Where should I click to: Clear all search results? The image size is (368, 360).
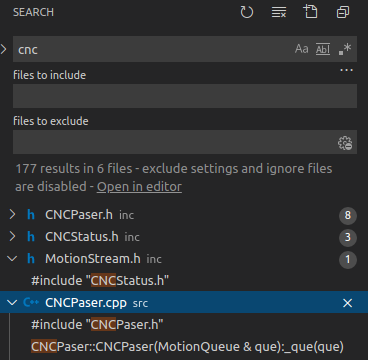click(x=279, y=12)
